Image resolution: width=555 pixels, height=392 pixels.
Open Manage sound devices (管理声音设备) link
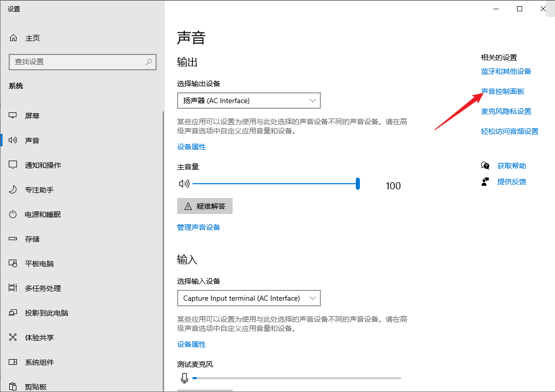(199, 227)
